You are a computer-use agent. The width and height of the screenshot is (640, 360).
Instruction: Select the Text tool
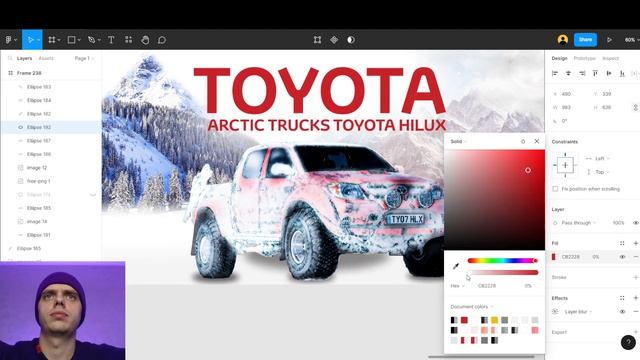tap(111, 40)
